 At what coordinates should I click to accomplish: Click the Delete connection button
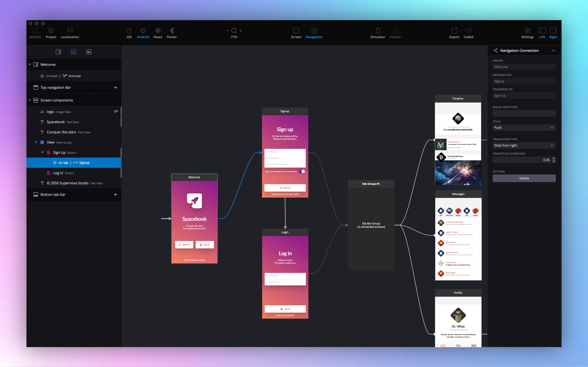(524, 178)
